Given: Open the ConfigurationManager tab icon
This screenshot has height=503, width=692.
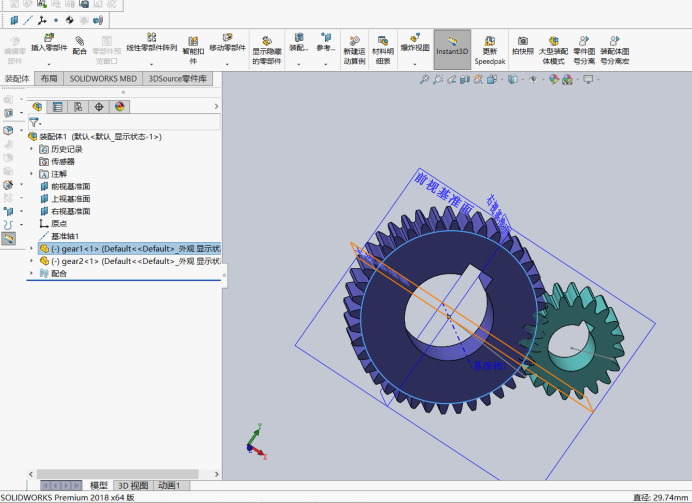Looking at the screenshot, I should click(x=78, y=106).
